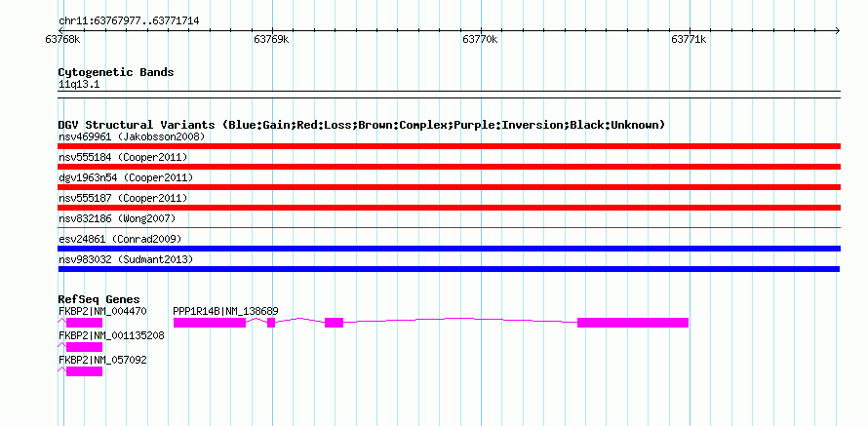Select the DGV Structural Variants track title
The image size is (868, 426).
click(362, 125)
